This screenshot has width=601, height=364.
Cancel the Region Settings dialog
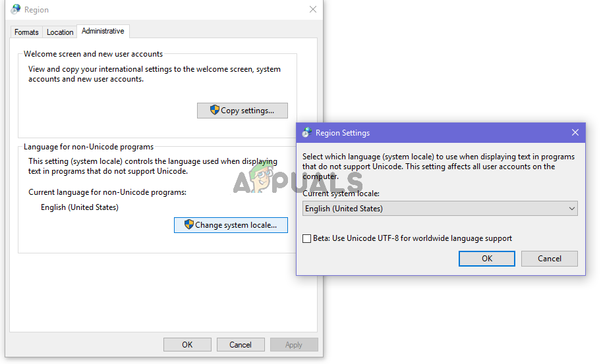(x=549, y=259)
